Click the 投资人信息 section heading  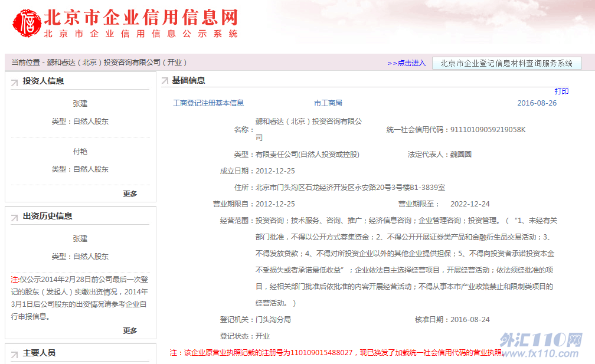pos(43,81)
